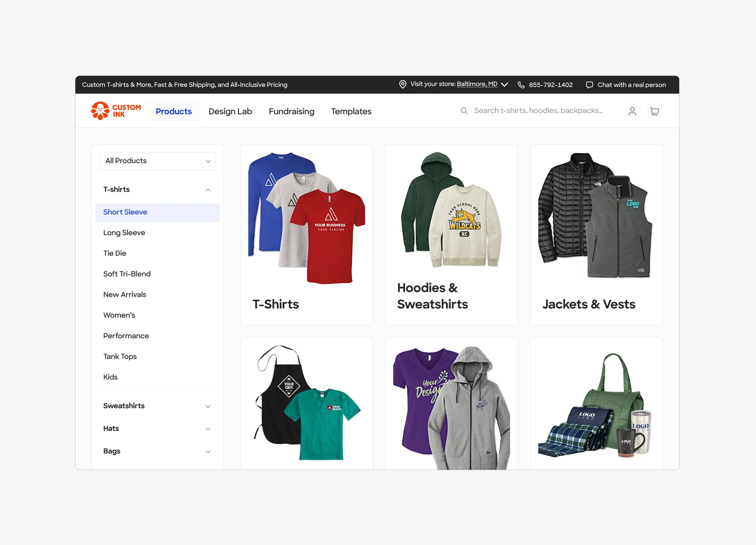
Task: Open the user account icon
Action: pos(632,111)
